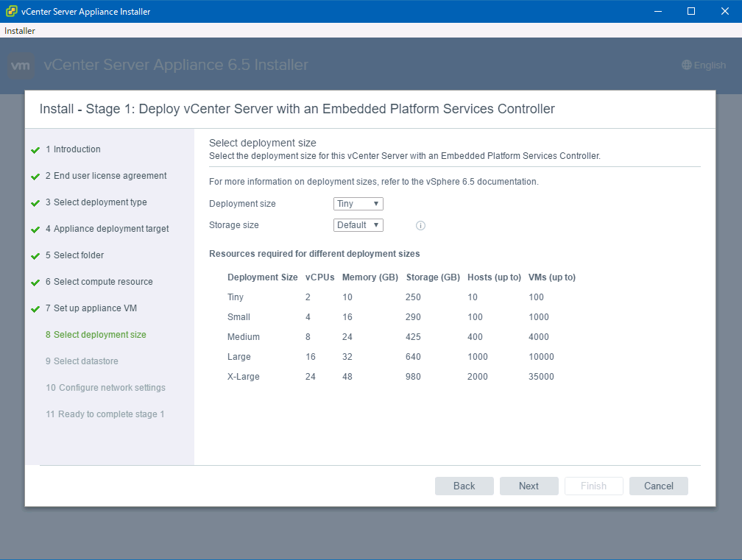Click X-Large storage value 980

click(x=413, y=377)
